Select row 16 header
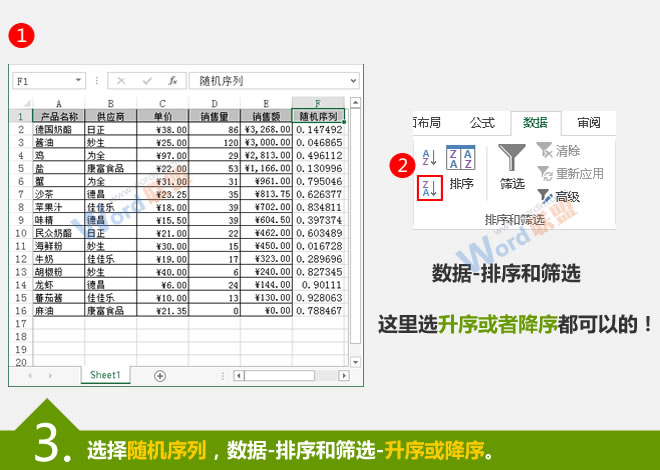 (21, 311)
